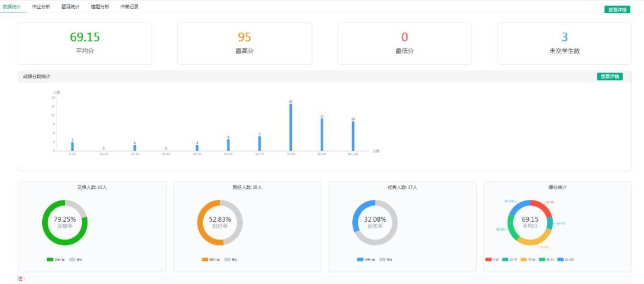The image size is (644, 284).
Task: Toggle gray 其他 legend under 及格率 chart
Action: pyautogui.click(x=74, y=259)
